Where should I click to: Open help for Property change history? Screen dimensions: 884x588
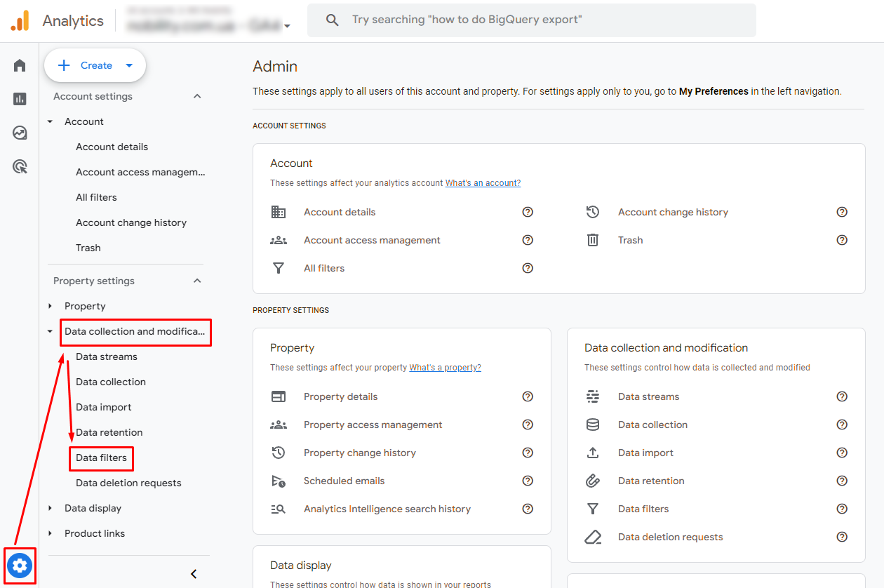coord(528,453)
